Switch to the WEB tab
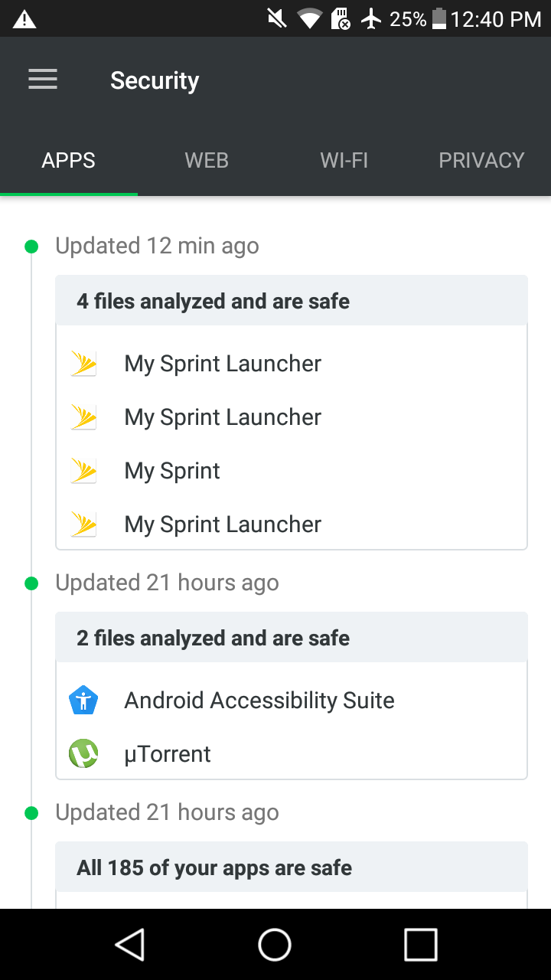Screen dimensions: 551x980 [x=207, y=160]
